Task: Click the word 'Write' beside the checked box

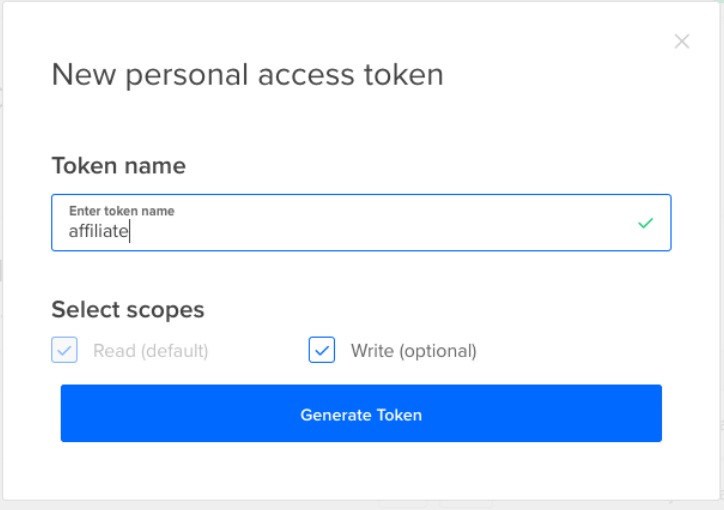Action: 371,351
